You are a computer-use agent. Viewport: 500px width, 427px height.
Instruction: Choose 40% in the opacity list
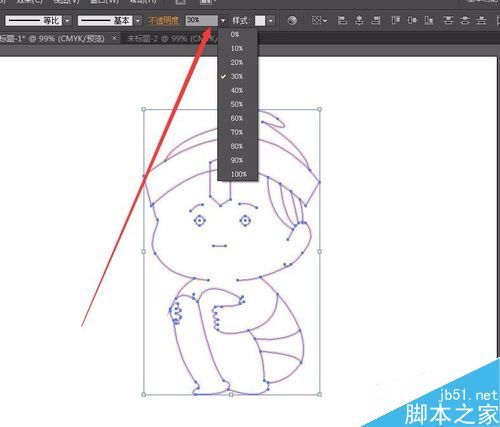pyautogui.click(x=238, y=90)
